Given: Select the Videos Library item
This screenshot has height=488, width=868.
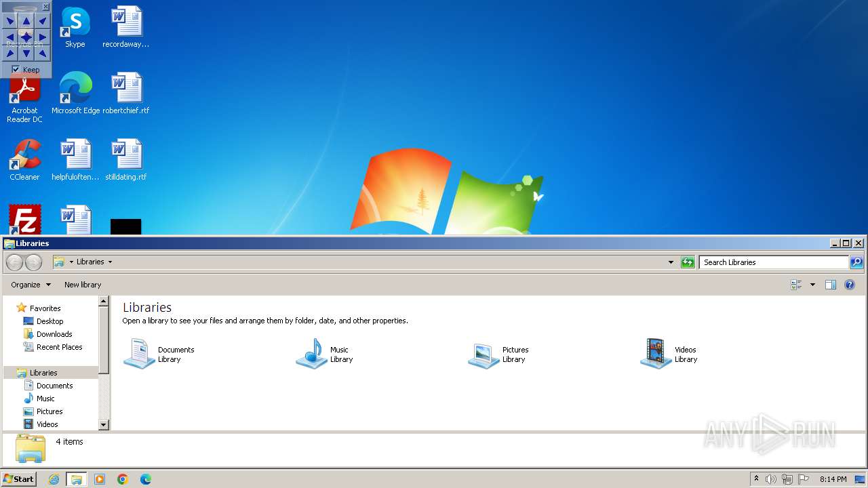Looking at the screenshot, I should [669, 354].
